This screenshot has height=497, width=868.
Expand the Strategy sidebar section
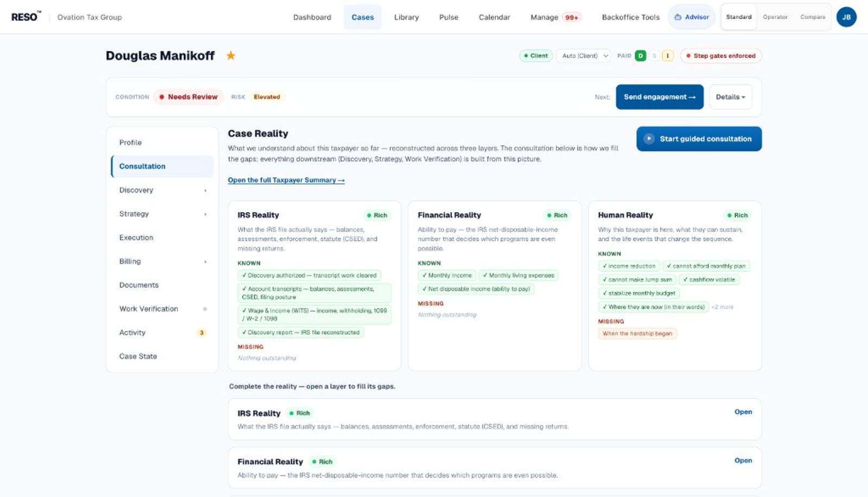162,214
